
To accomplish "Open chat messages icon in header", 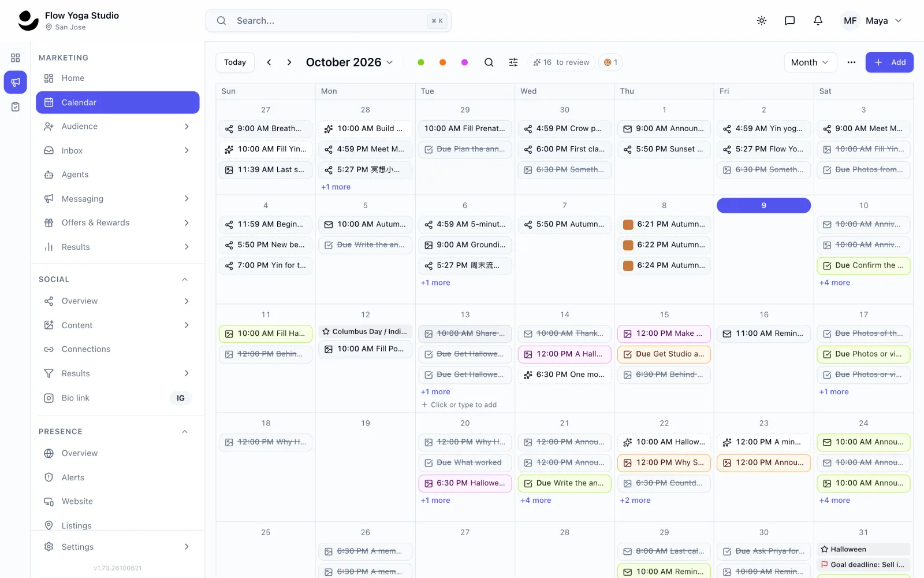I will point(790,21).
